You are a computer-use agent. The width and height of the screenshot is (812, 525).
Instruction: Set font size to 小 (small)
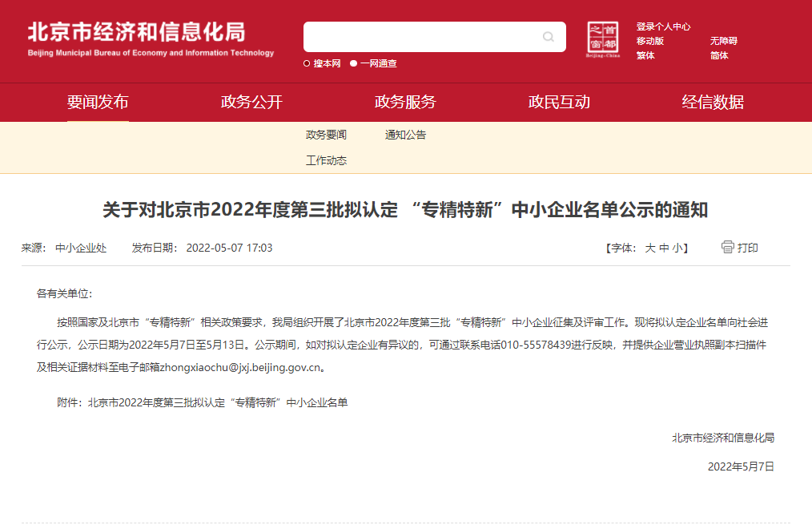click(677, 248)
